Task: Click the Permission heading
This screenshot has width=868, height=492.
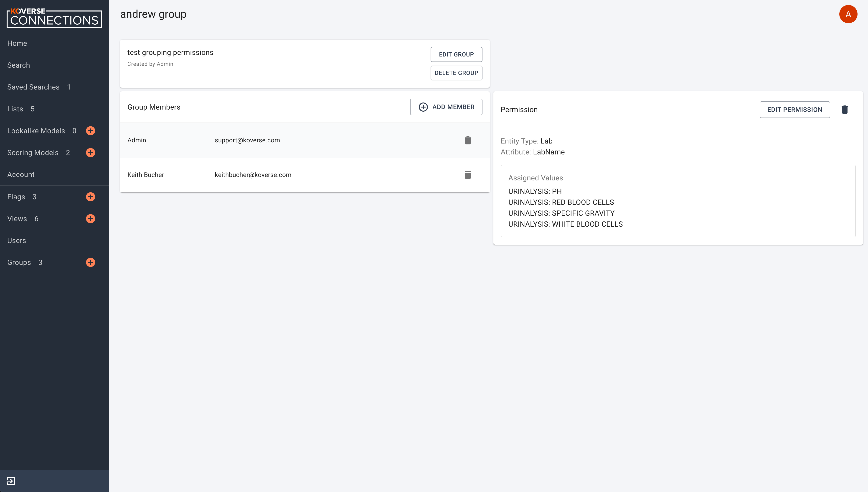Action: [519, 110]
